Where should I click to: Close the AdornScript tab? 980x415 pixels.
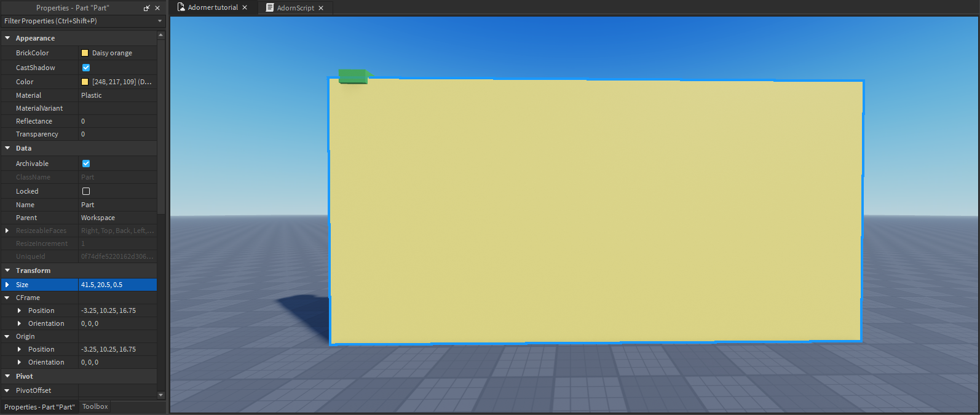point(321,8)
